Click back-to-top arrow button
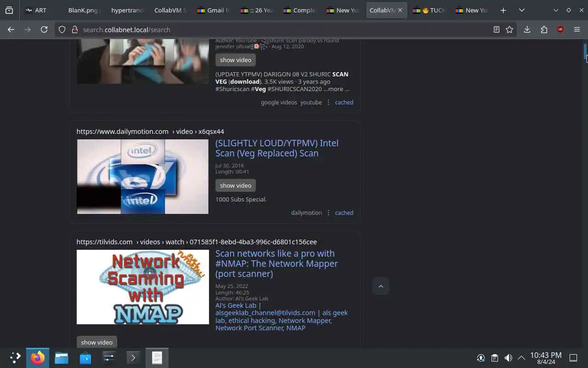Viewport: 588px width, 368px height. (381, 286)
